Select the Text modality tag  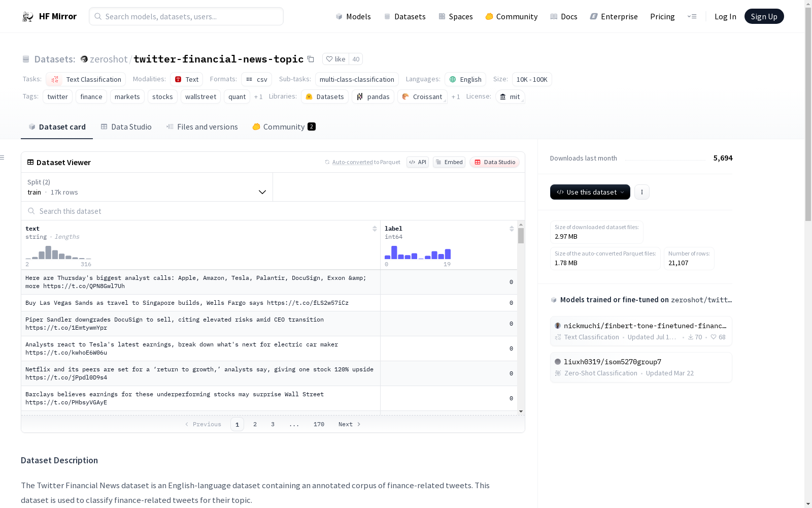(186, 79)
